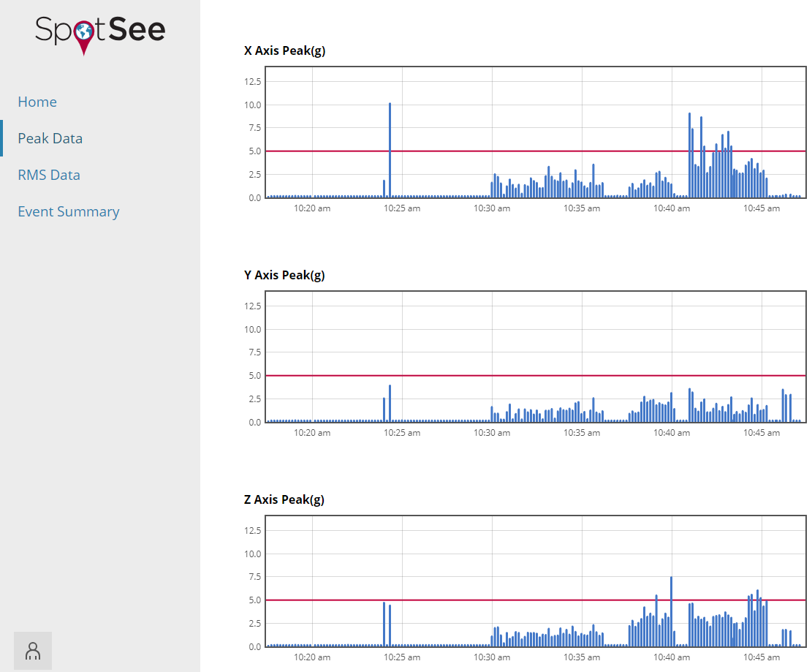Click the Z Axis double bars near 10:25 am
Image resolution: width=812 pixels, height=672 pixels.
(387, 624)
